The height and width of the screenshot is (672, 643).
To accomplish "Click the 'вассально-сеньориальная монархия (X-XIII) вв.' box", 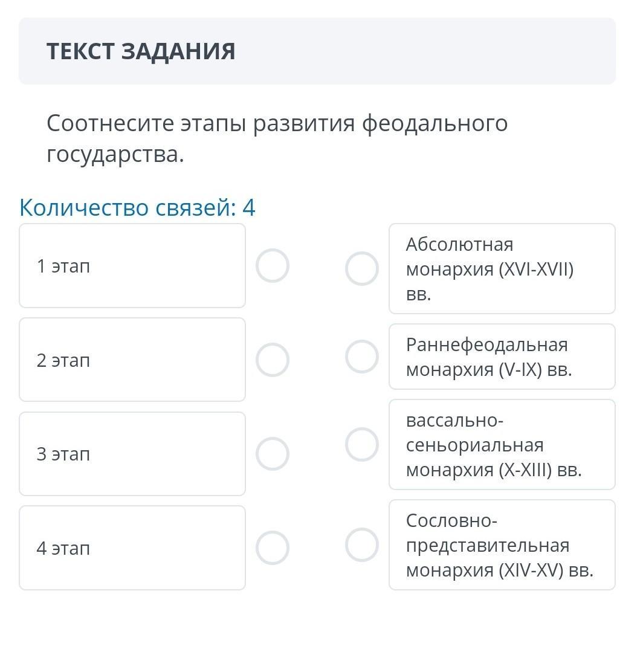I will [x=502, y=445].
